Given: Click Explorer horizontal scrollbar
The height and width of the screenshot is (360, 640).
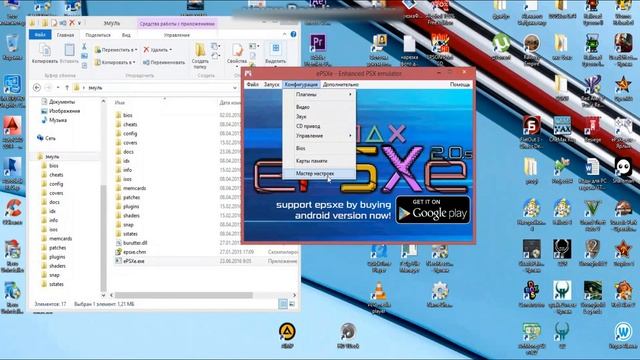Looking at the screenshot, I should [x=184, y=295].
